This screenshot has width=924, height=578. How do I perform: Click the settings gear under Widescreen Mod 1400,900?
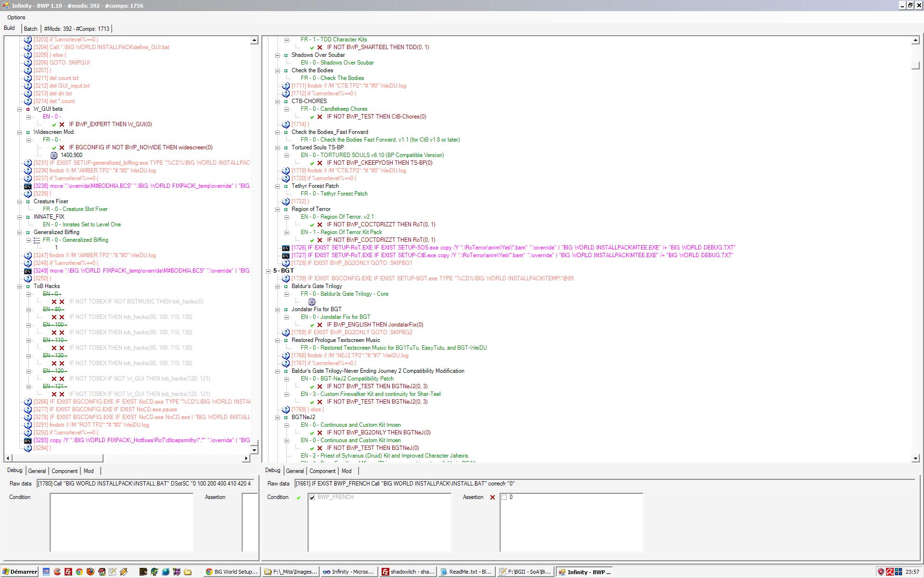point(54,155)
